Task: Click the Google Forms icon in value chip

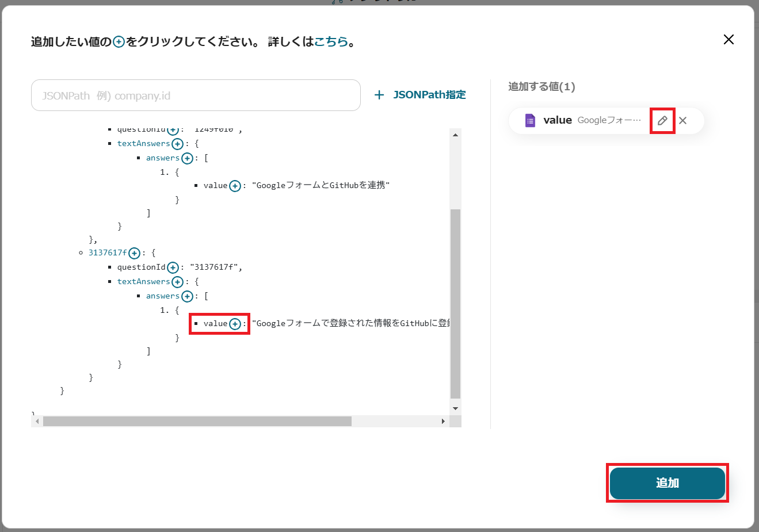Action: [530, 121]
